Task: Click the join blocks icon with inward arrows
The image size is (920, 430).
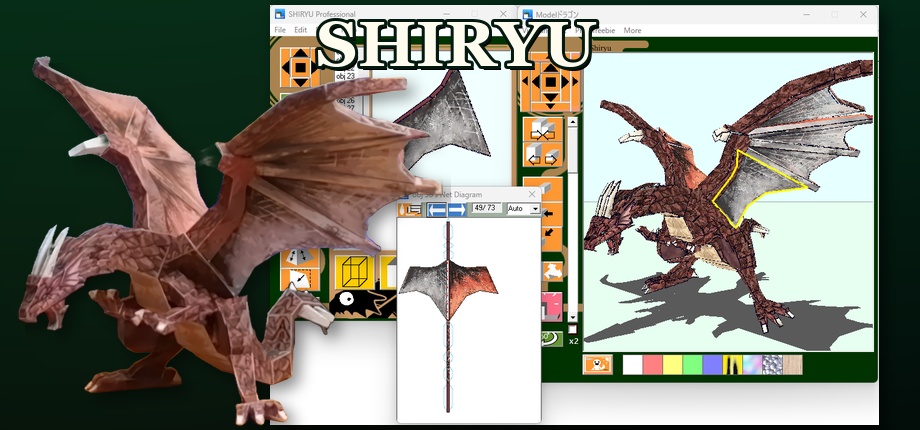Action: coord(543,130)
